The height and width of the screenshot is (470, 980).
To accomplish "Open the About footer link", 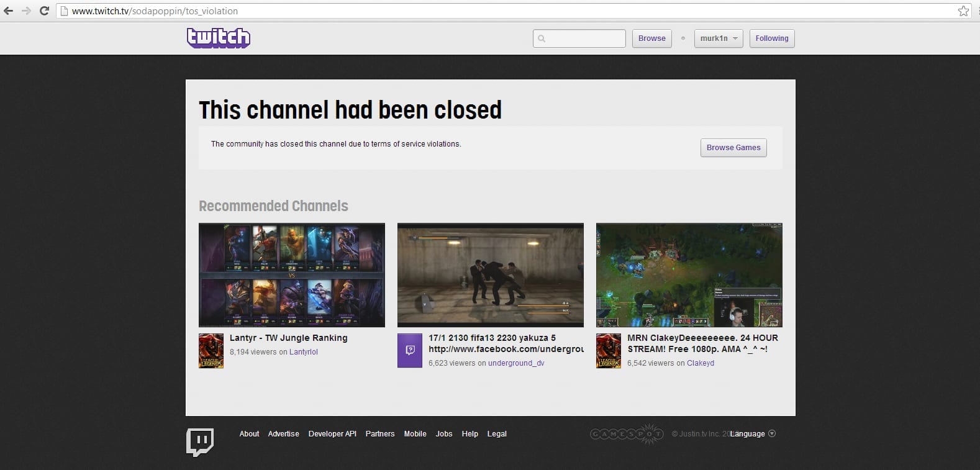I will [x=249, y=434].
